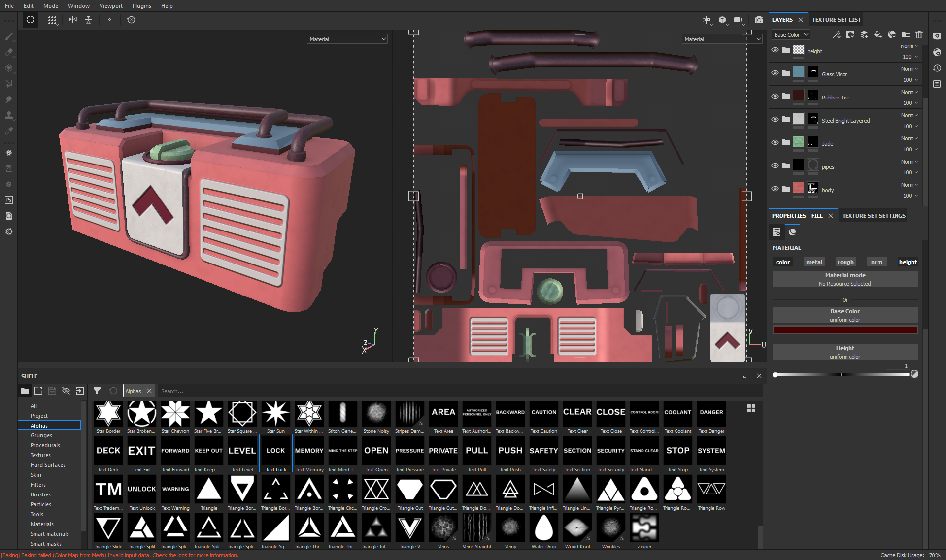Viewport: 946px width, 560px height.
Task: Open Jade layer opacity dropdown
Action: coord(910,149)
